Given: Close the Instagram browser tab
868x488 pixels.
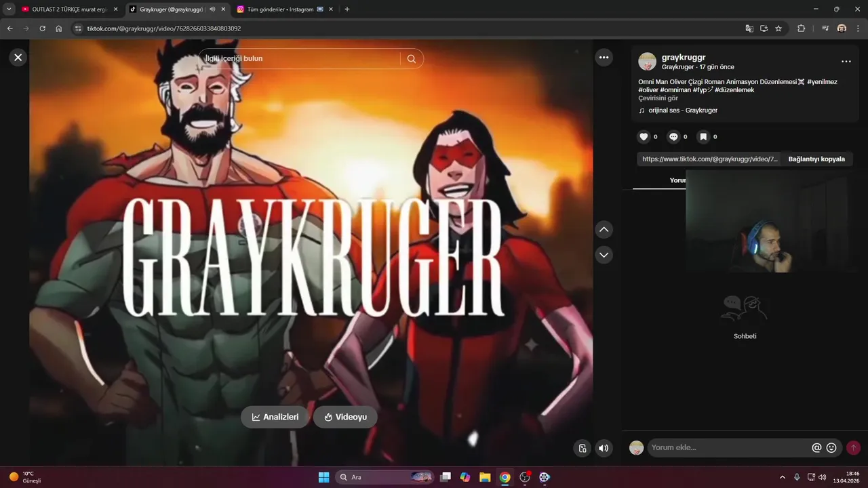Looking at the screenshot, I should pyautogui.click(x=332, y=9).
